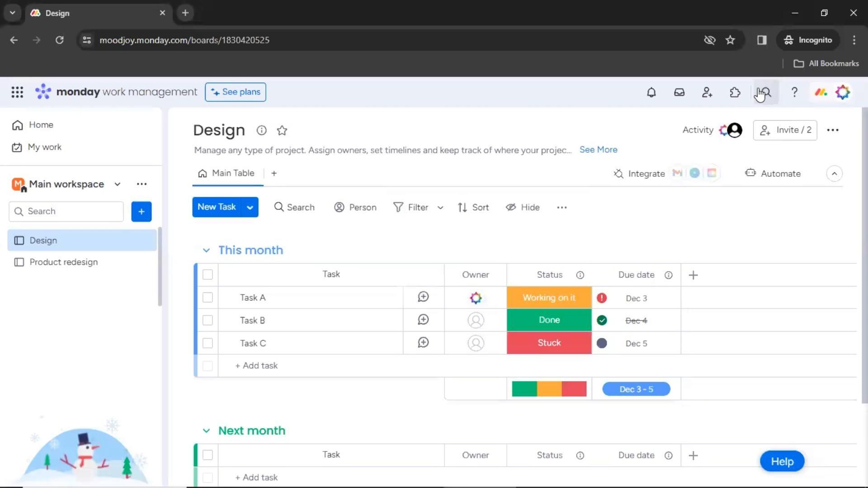Click the invite members icon in the top bar
868x488 pixels.
707,92
